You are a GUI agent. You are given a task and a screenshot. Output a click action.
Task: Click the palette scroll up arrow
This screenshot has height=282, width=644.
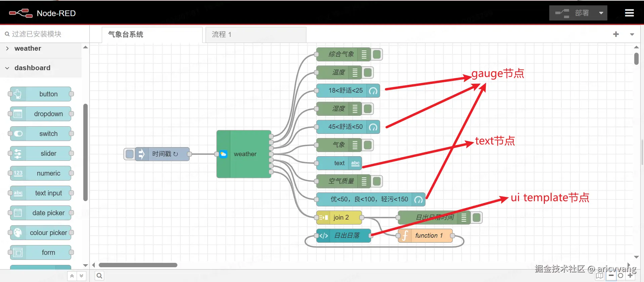click(85, 47)
